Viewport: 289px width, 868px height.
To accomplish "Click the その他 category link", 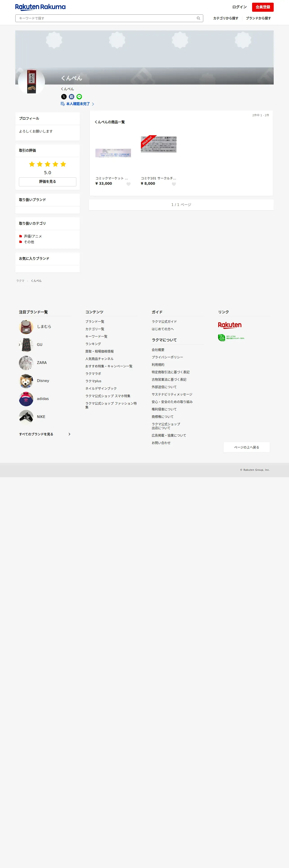I will coord(29,242).
